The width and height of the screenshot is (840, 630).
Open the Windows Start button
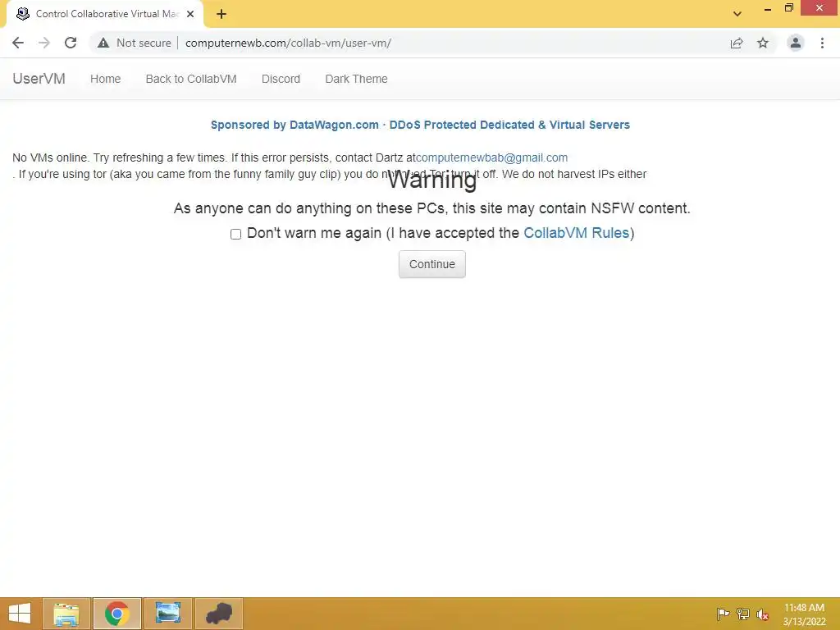[20, 614]
